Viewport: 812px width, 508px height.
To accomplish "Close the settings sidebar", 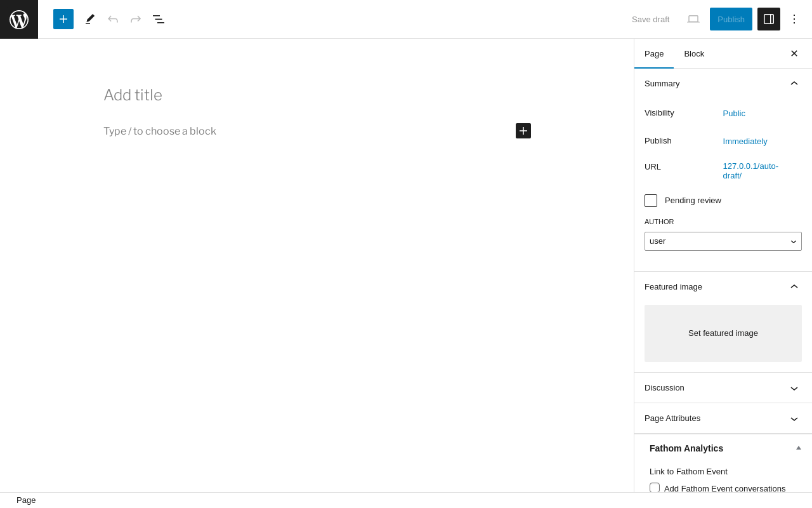I will click(x=794, y=53).
